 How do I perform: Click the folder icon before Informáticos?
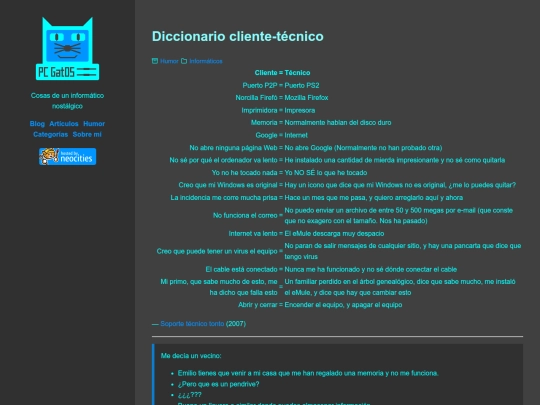click(184, 61)
